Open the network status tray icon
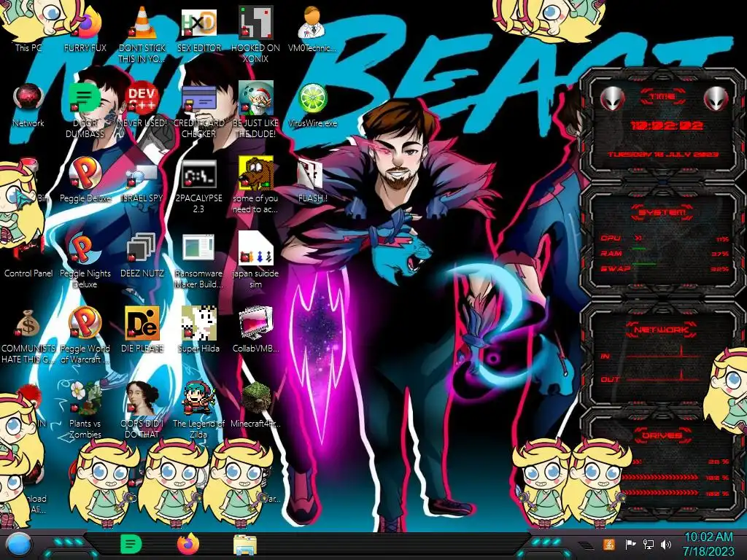The height and width of the screenshot is (560, 747). 649,544
